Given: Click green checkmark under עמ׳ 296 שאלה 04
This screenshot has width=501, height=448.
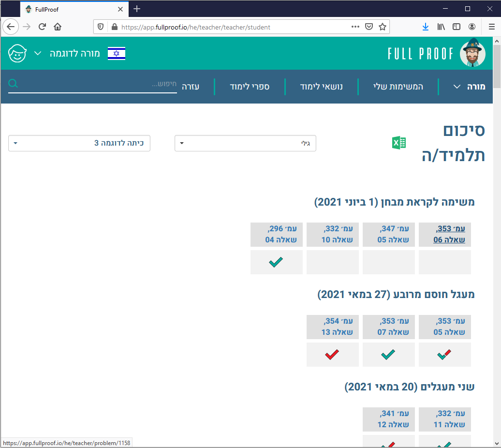Looking at the screenshot, I should point(276,262).
